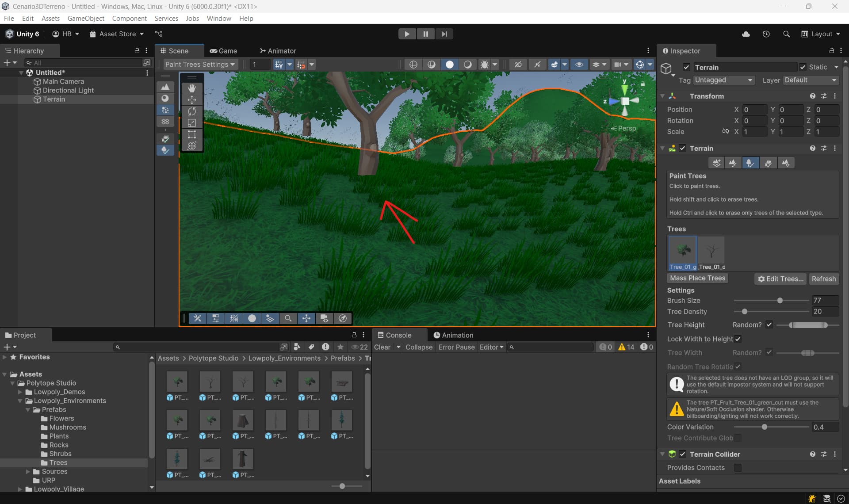The image size is (849, 504).
Task: Select the Paint Trees terrain tool icon
Action: (750, 163)
